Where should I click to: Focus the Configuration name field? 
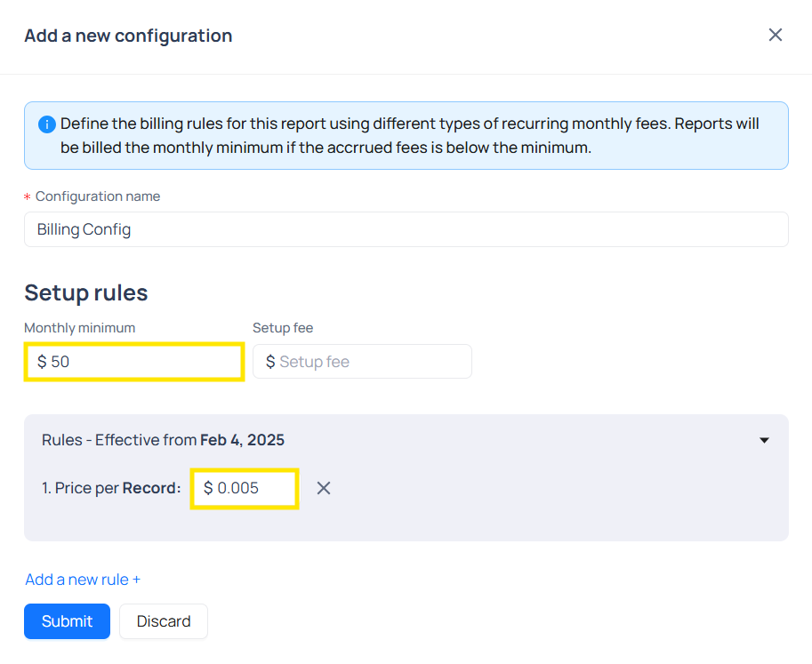(x=406, y=229)
